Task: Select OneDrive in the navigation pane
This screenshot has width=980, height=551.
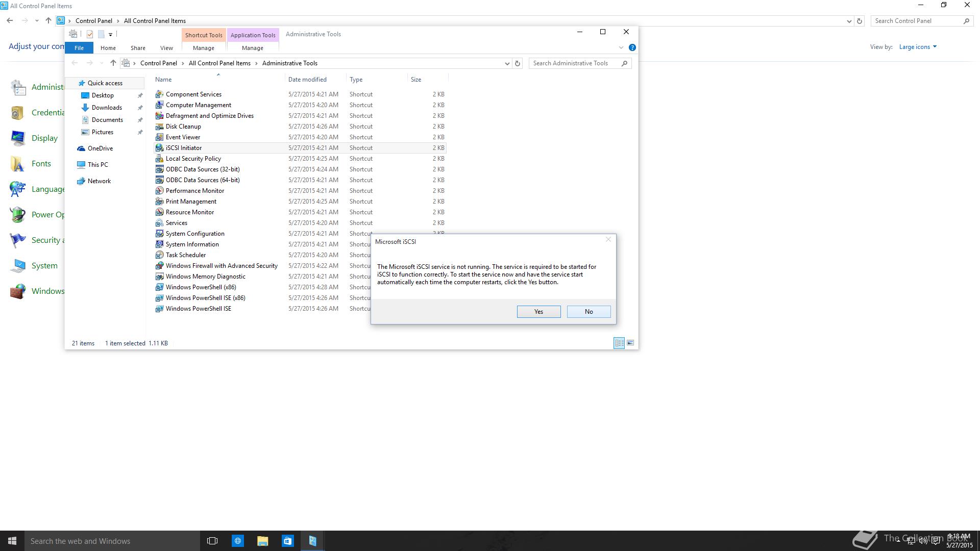Action: 100,148
